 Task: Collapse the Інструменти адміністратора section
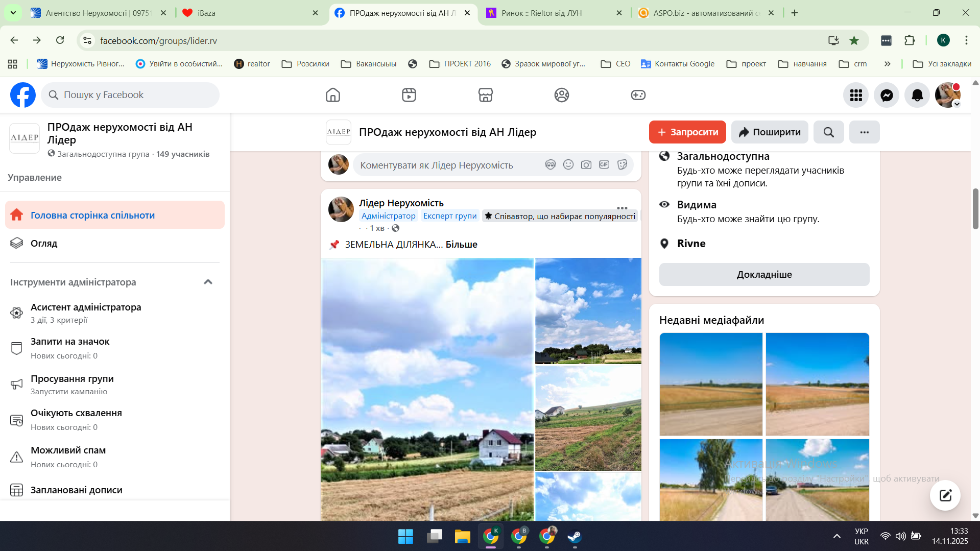(x=208, y=282)
